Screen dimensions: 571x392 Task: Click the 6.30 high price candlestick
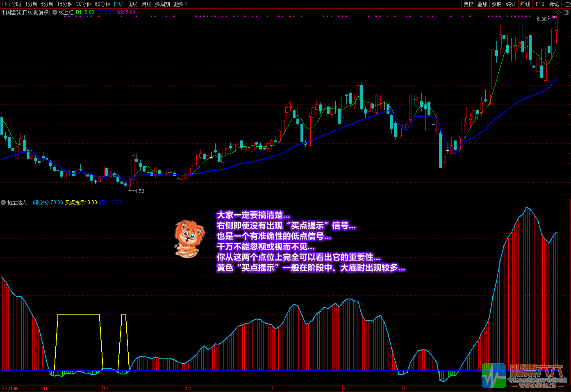[556, 25]
